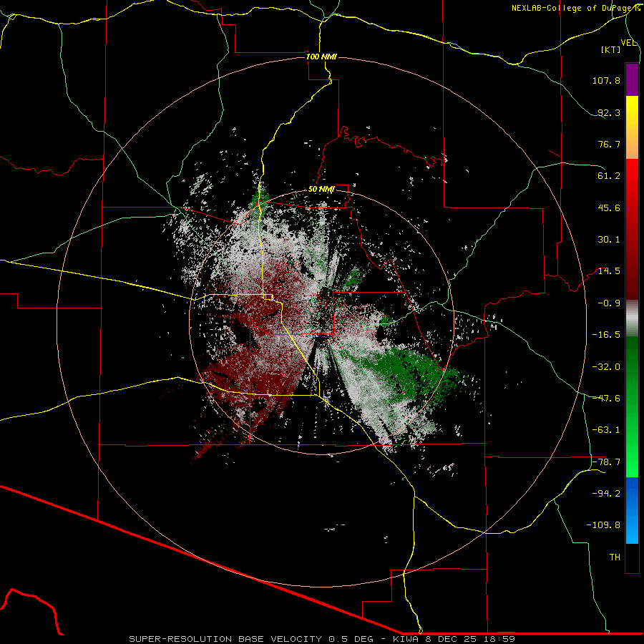The height and width of the screenshot is (644, 644).
Task: Select the -0.9 velocity scale value
Action: click(609, 303)
